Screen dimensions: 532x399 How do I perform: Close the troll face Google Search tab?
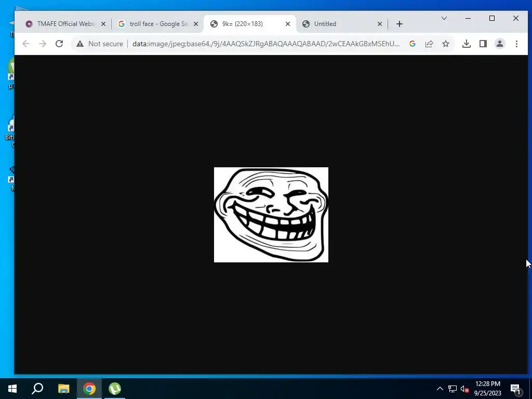pyautogui.click(x=196, y=24)
